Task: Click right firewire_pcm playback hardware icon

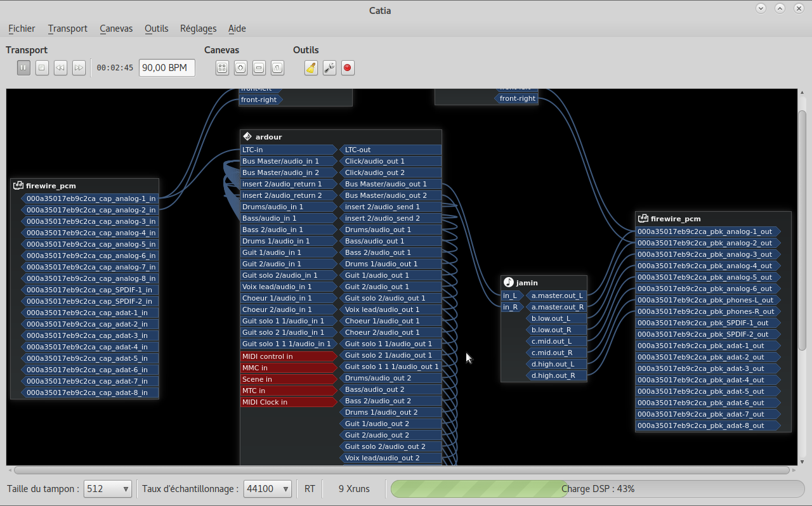Action: (x=643, y=219)
